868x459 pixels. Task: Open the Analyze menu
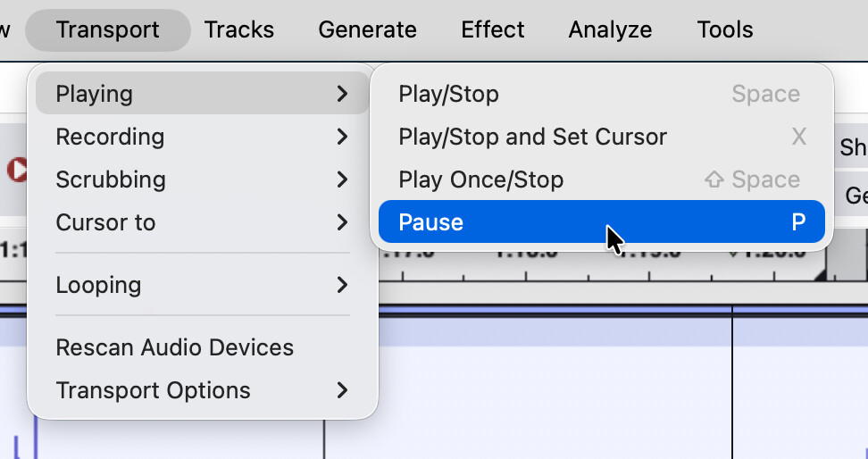pyautogui.click(x=610, y=29)
